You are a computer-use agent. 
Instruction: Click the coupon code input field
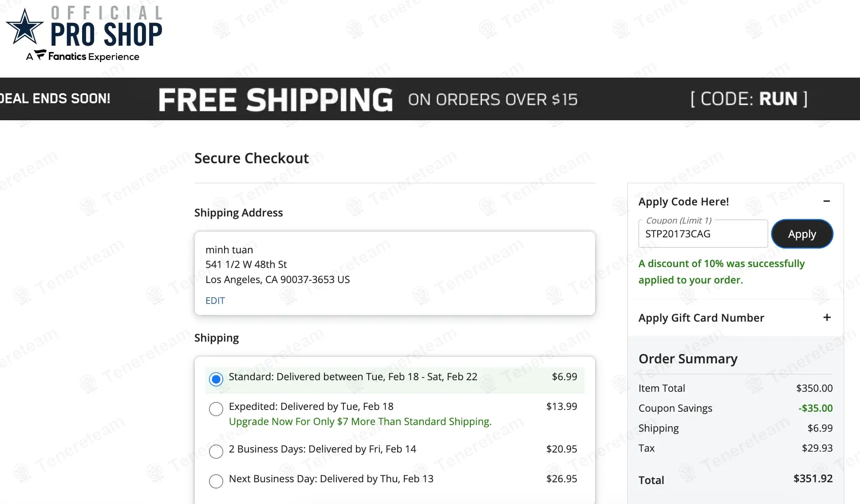(x=703, y=234)
